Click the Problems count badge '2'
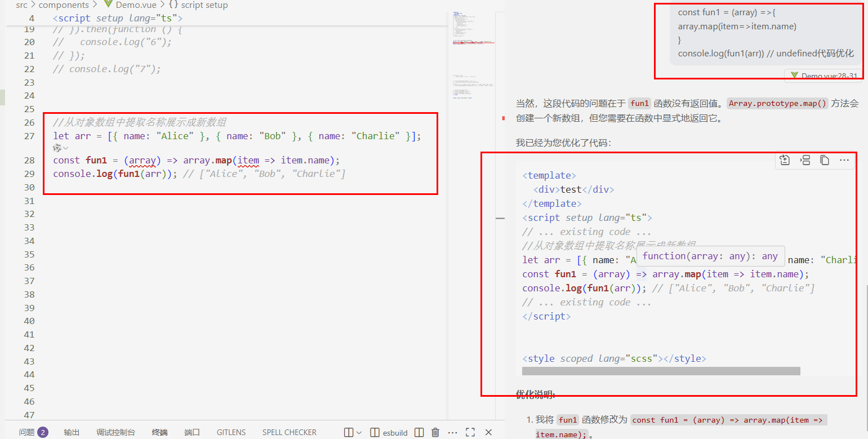 click(42, 432)
